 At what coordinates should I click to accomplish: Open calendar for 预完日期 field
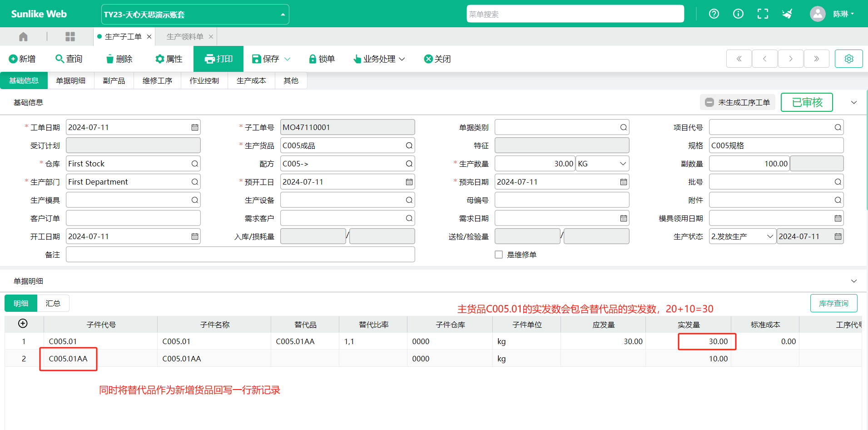point(624,182)
